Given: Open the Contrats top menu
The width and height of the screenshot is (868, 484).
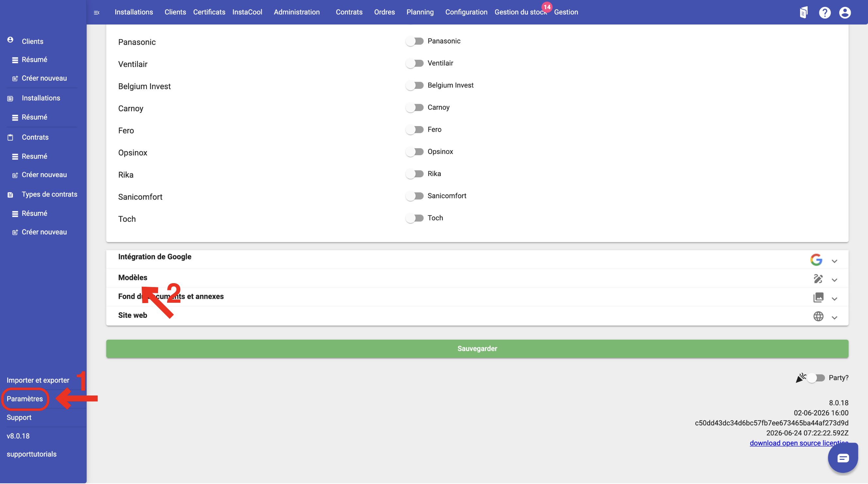Looking at the screenshot, I should pyautogui.click(x=349, y=12).
